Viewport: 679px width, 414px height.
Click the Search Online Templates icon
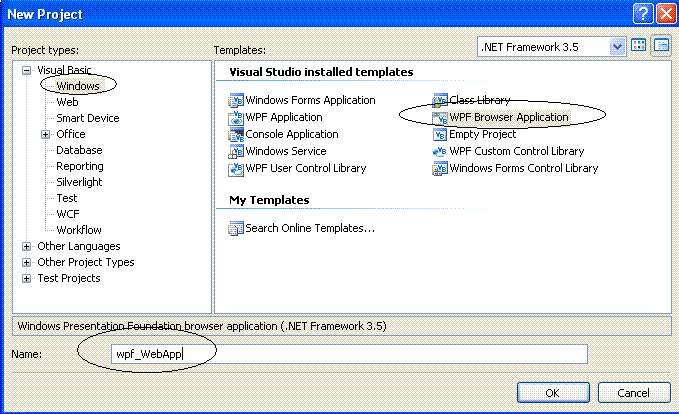pyautogui.click(x=236, y=228)
